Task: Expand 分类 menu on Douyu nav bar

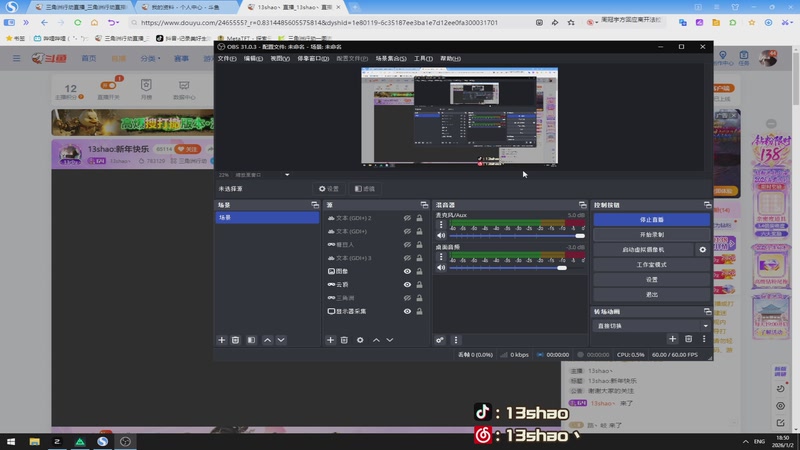Action: click(x=150, y=59)
